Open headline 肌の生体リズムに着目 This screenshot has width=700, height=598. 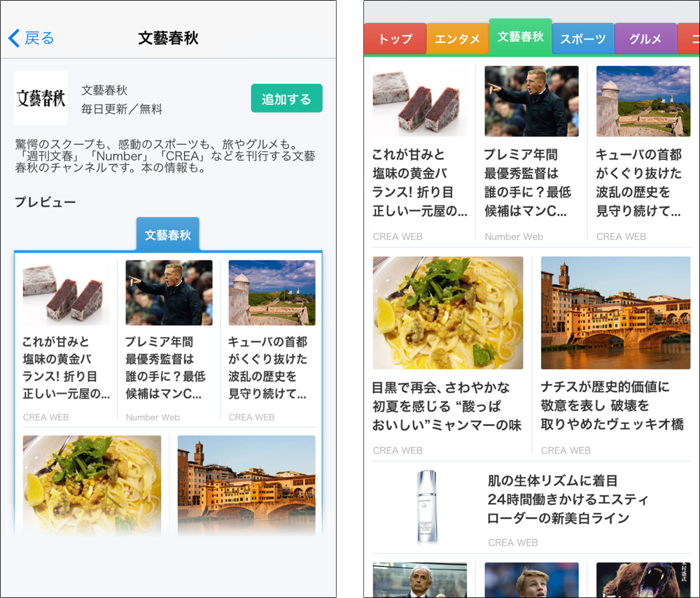[568, 499]
